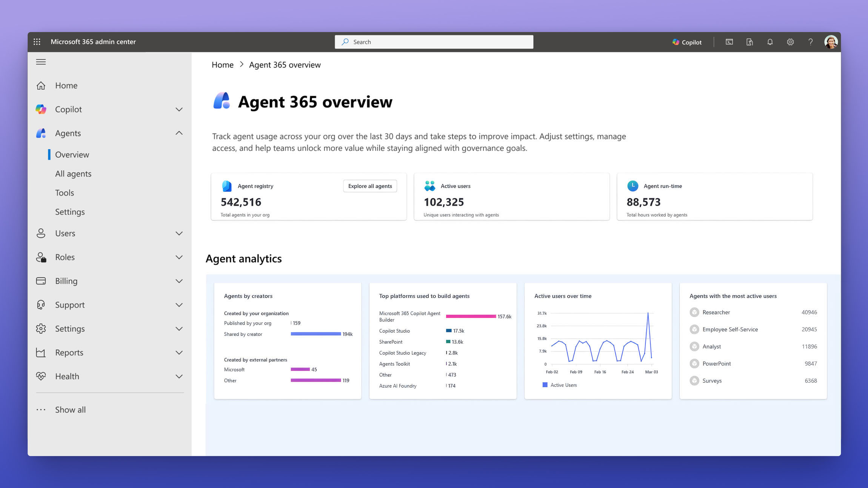Expand the Users section

pos(179,233)
